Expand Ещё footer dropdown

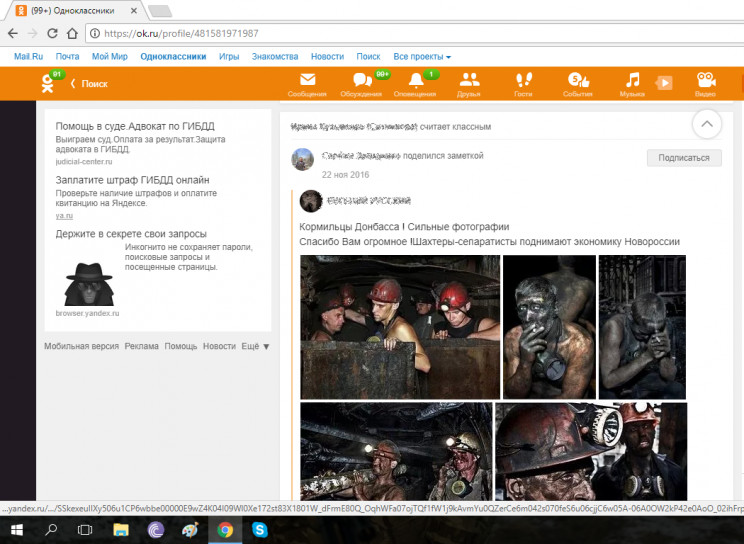[x=255, y=346]
